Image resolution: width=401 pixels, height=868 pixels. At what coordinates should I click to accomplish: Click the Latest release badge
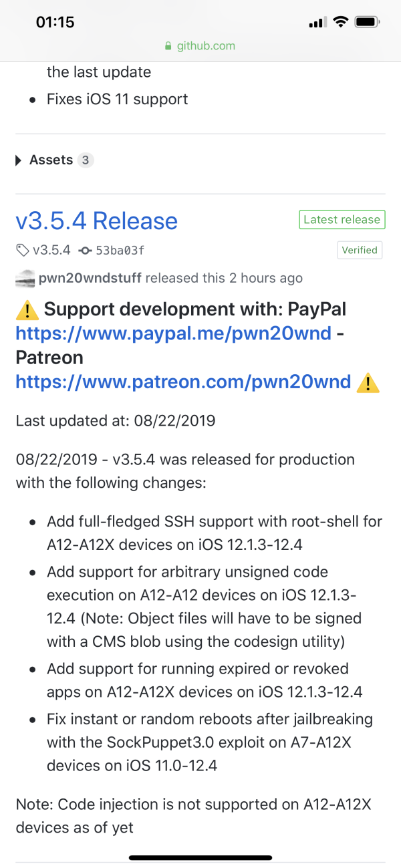[342, 219]
